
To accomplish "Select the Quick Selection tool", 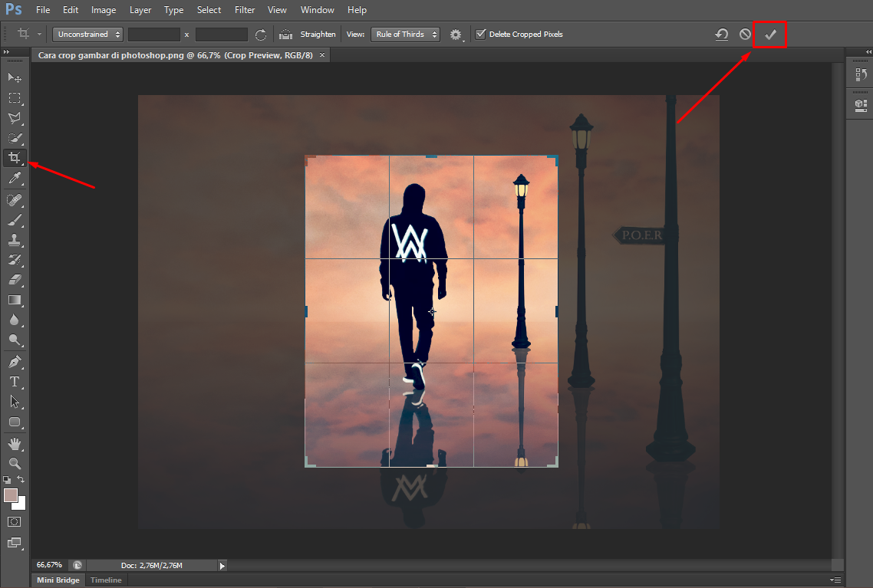I will pos(15,138).
